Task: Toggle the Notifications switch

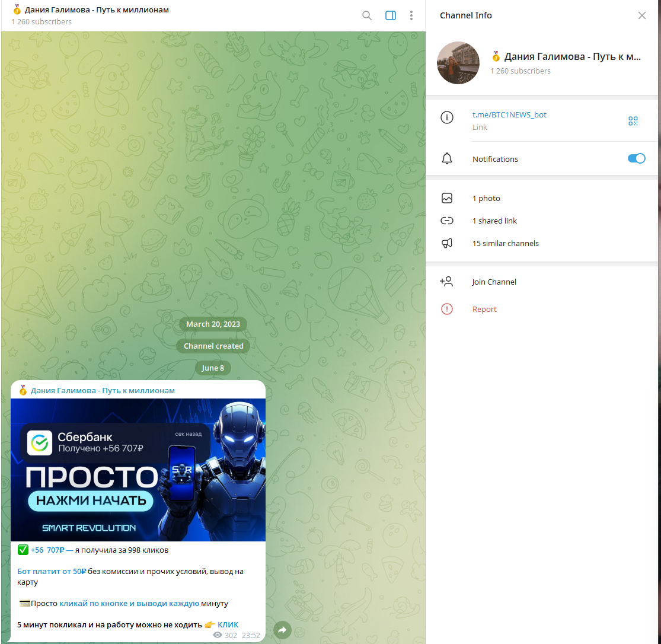Action: [636, 158]
